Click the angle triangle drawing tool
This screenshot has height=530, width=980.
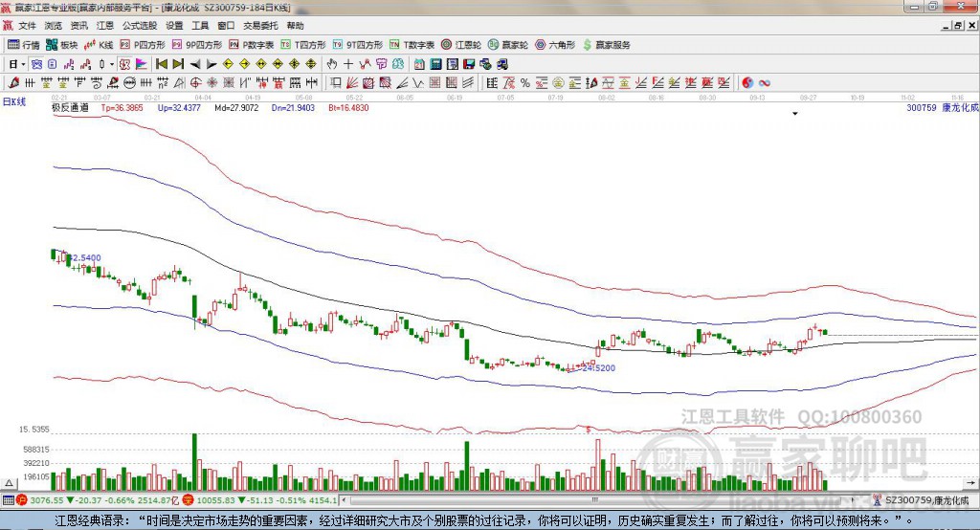click(x=179, y=83)
